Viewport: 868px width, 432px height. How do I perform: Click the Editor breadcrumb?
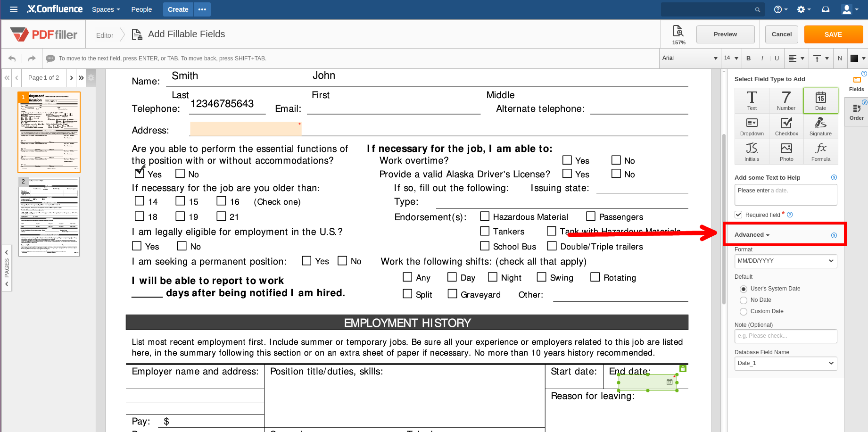point(105,35)
